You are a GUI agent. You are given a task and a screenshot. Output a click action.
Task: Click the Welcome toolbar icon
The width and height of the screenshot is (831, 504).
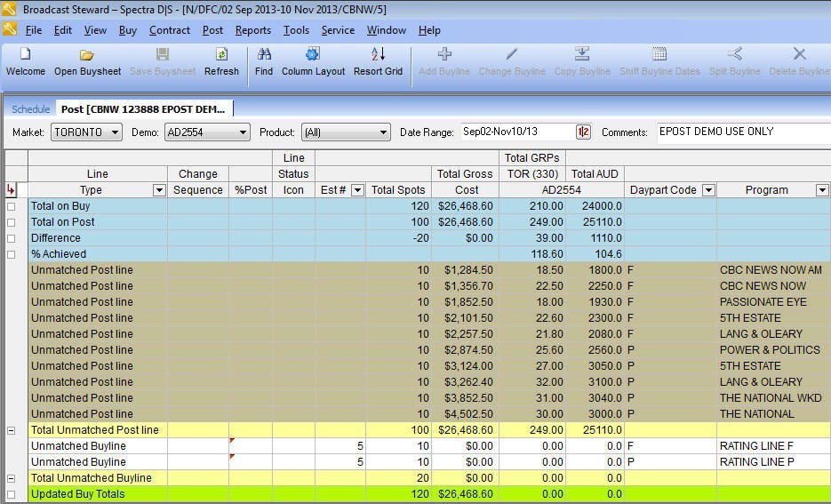25,54
